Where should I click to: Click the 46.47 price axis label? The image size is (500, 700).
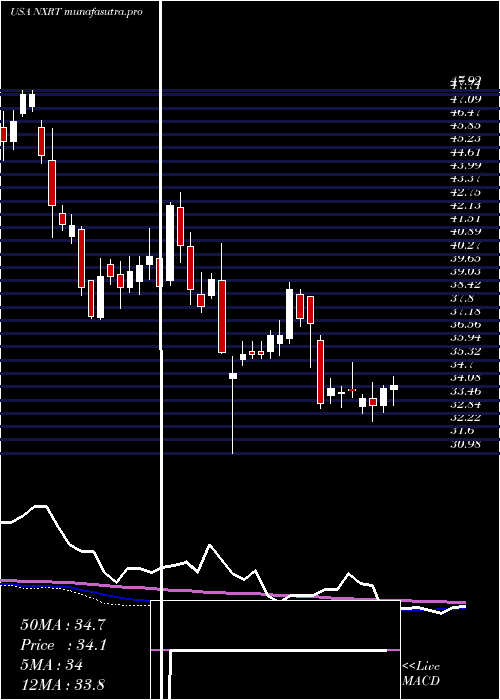tap(466, 110)
